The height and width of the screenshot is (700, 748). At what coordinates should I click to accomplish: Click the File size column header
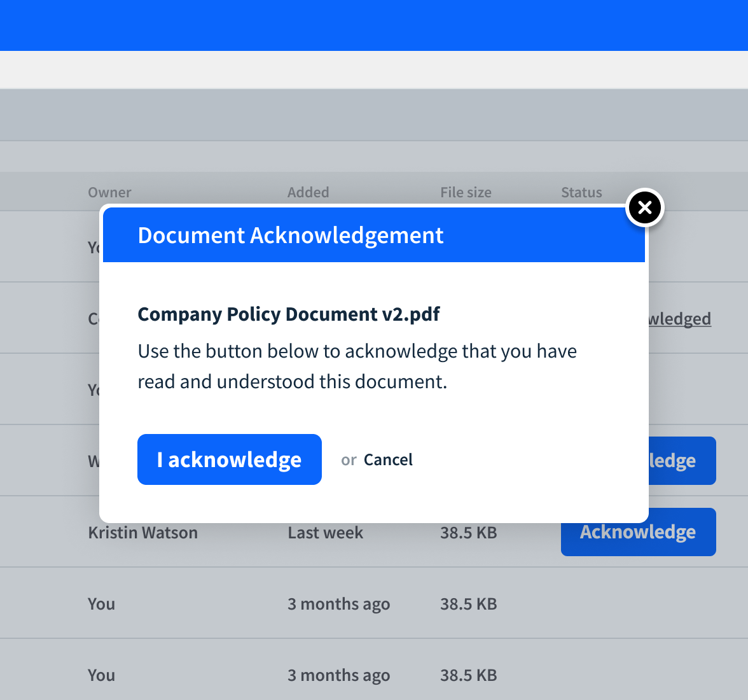(x=466, y=192)
